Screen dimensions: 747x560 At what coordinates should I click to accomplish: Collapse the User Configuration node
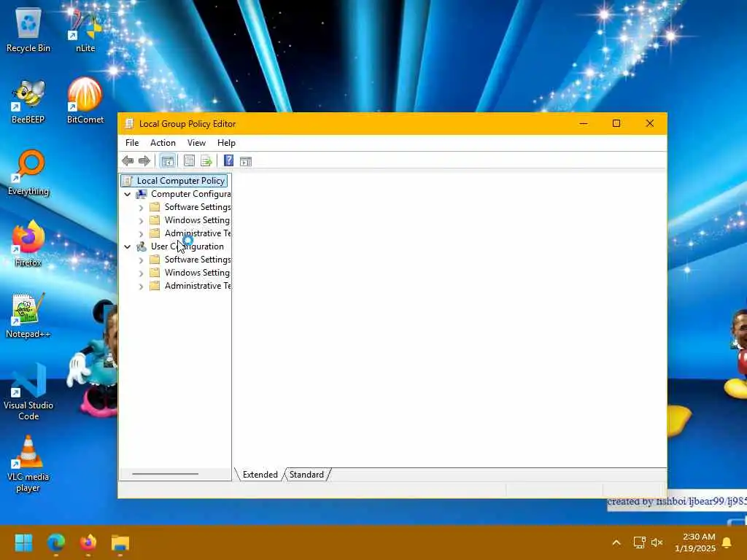pyautogui.click(x=127, y=246)
